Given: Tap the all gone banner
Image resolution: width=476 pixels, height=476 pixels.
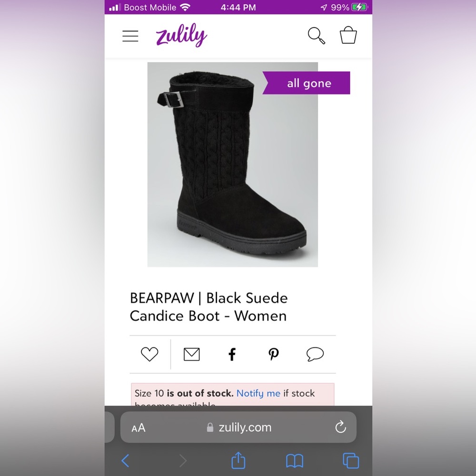Looking at the screenshot, I should [x=306, y=83].
